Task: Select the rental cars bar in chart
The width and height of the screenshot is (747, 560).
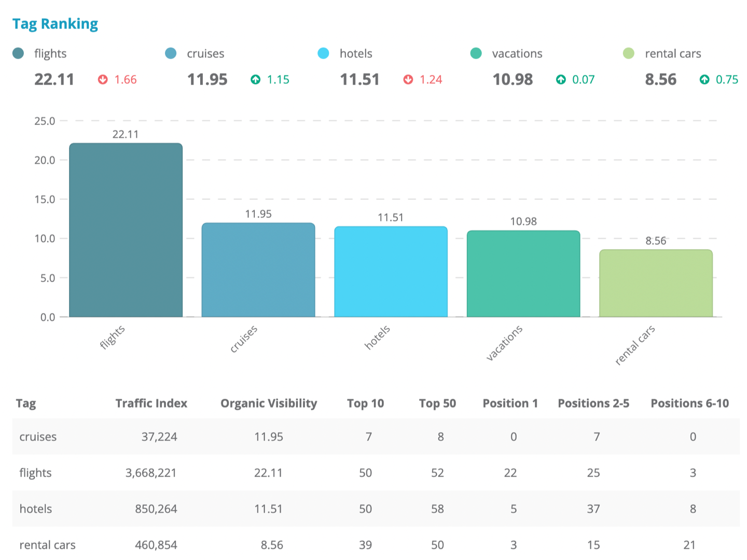Action: (x=656, y=283)
